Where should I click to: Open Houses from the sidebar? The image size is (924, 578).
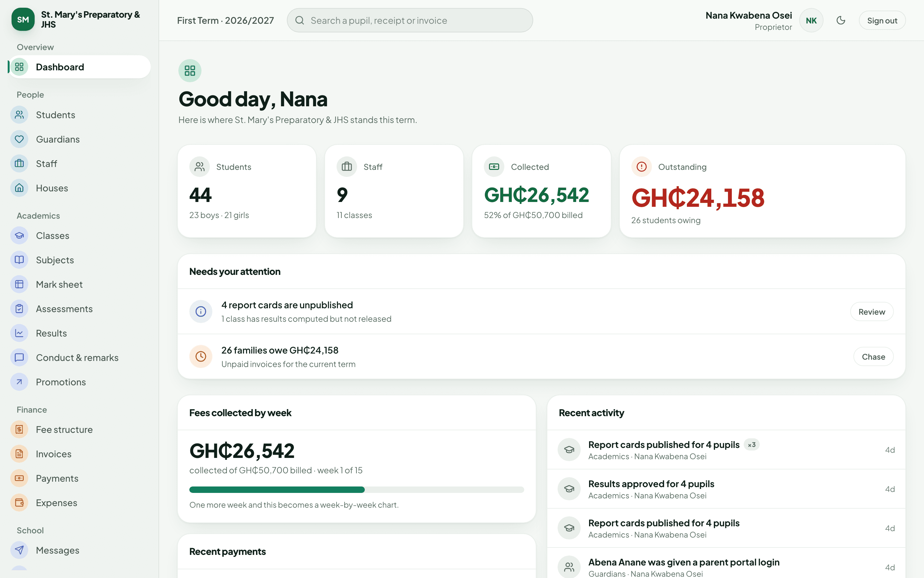[80, 188]
